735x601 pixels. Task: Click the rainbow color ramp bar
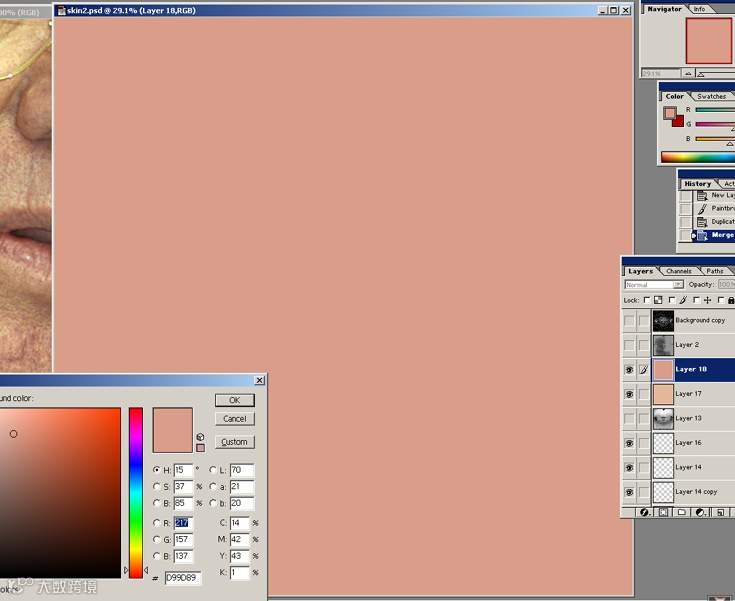pyautogui.click(x=698, y=157)
